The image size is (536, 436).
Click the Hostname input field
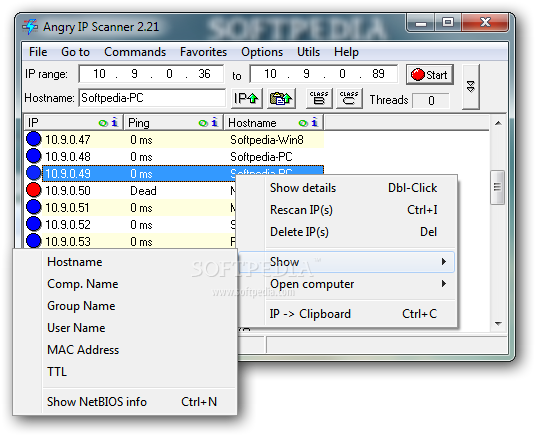click(152, 98)
